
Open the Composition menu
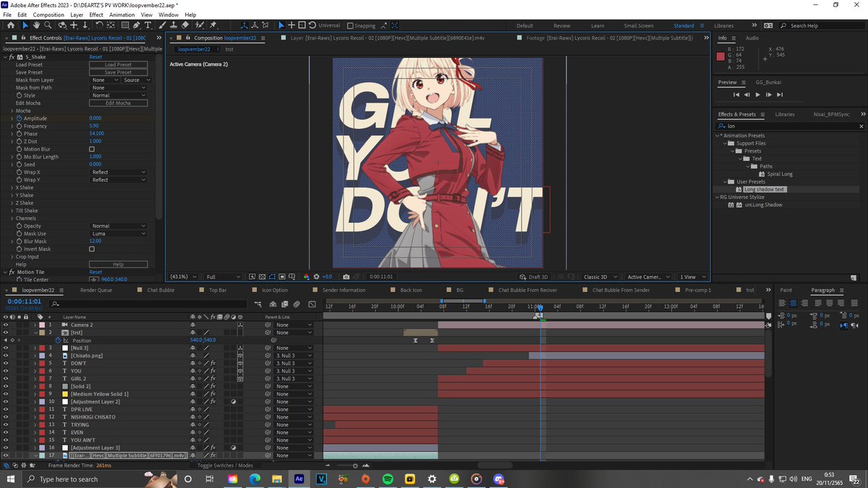click(48, 14)
